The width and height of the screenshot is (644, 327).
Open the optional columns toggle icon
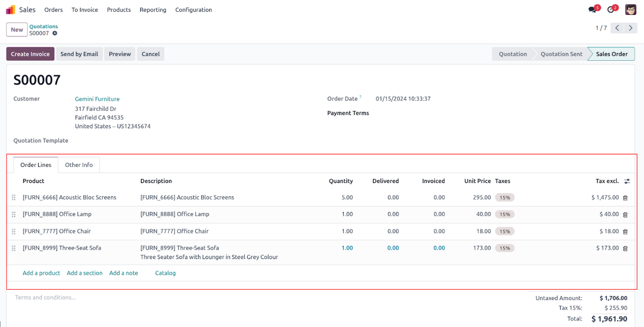click(627, 181)
